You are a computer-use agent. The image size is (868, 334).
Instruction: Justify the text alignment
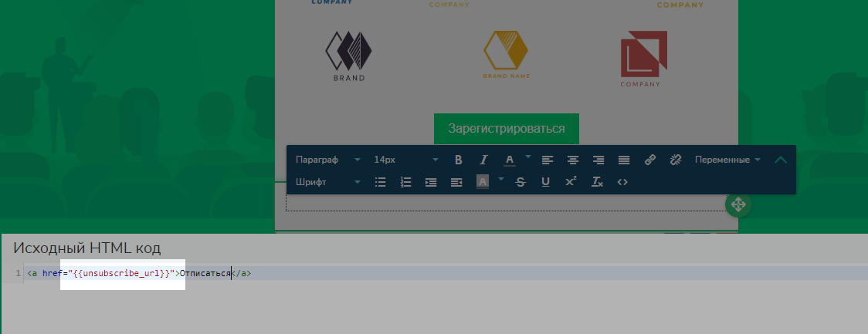(x=624, y=160)
